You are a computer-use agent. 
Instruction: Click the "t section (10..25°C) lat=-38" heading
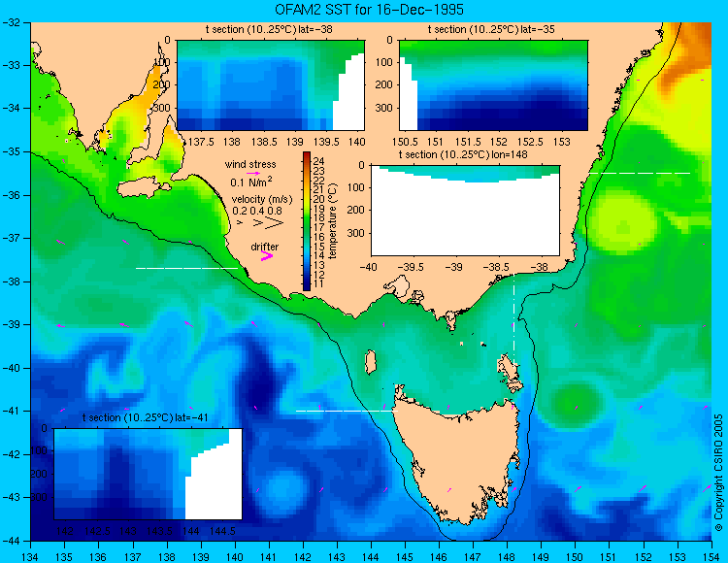[x=269, y=30]
